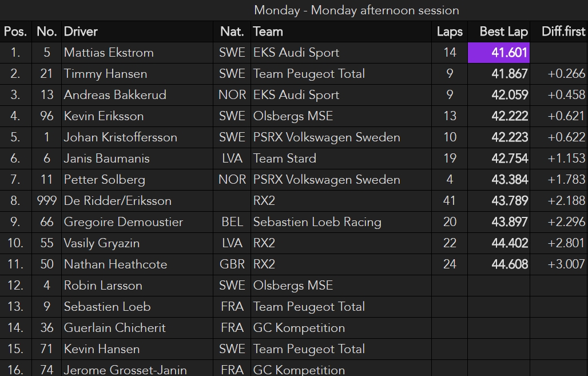Click the Sebastien Loeb Racing team name
Image resolution: width=588 pixels, height=376 pixels.
317,222
